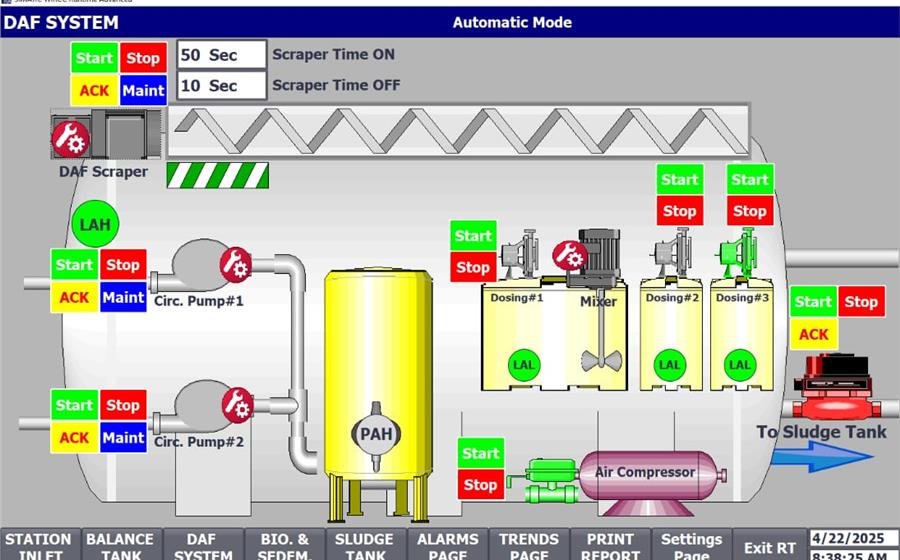This screenshot has height=560, width=900.
Task: Select the Dosing#1 pump icon
Action: [520, 255]
